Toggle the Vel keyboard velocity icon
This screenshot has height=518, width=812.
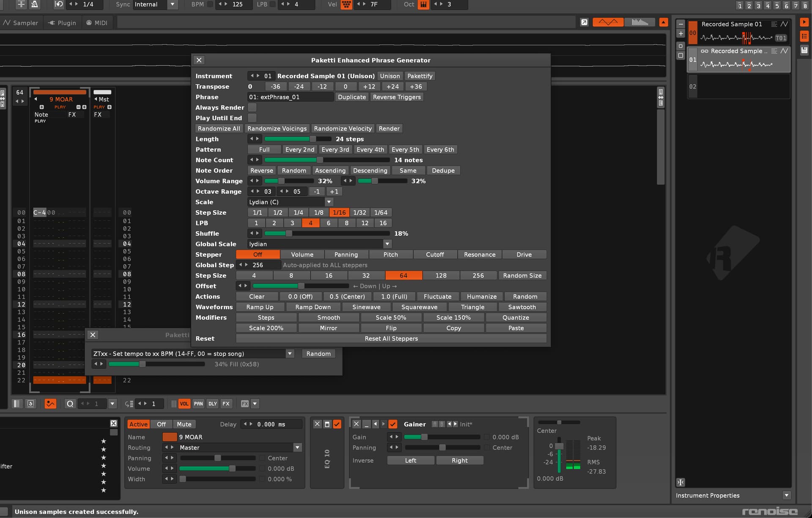346,4
